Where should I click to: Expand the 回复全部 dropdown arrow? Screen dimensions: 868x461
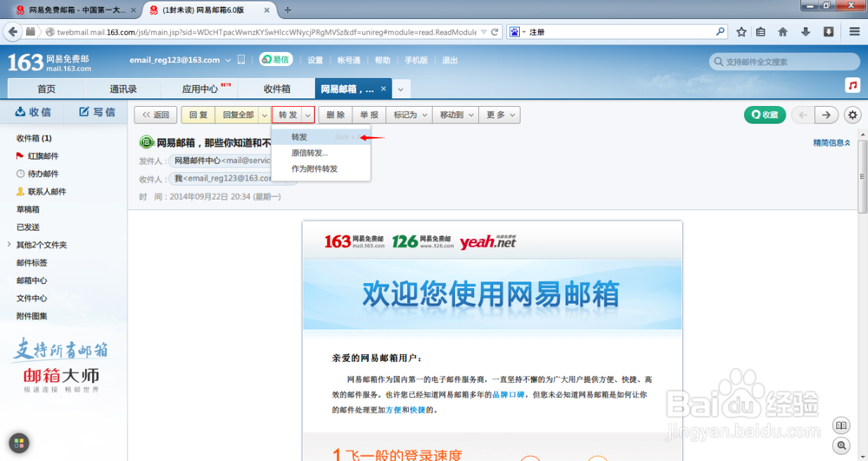click(265, 115)
